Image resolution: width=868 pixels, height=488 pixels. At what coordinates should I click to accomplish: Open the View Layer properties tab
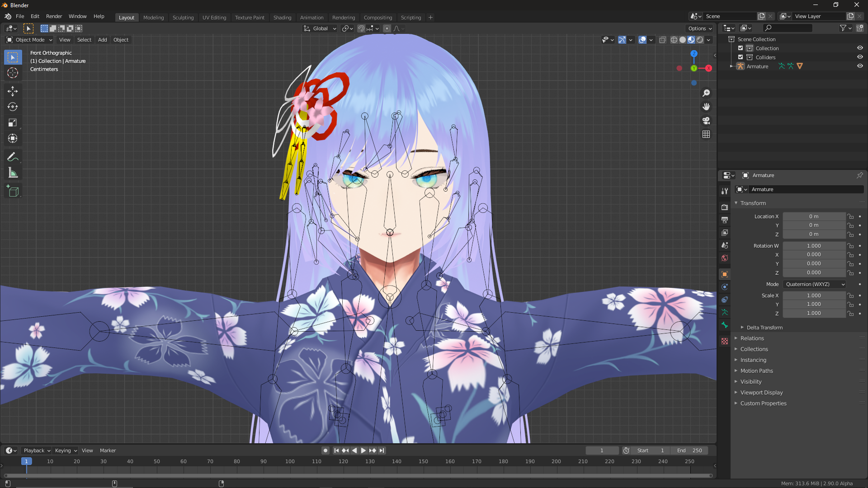[x=725, y=233]
